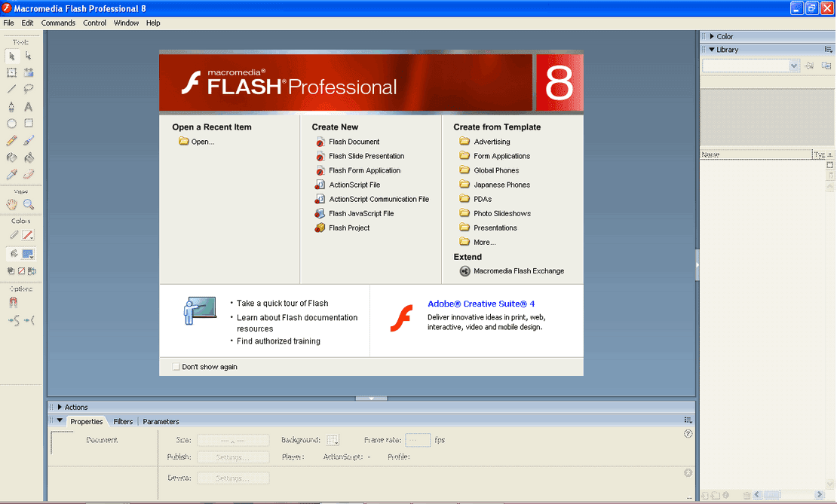837x504 pixels.
Task: Open the File menu
Action: (x=8, y=23)
